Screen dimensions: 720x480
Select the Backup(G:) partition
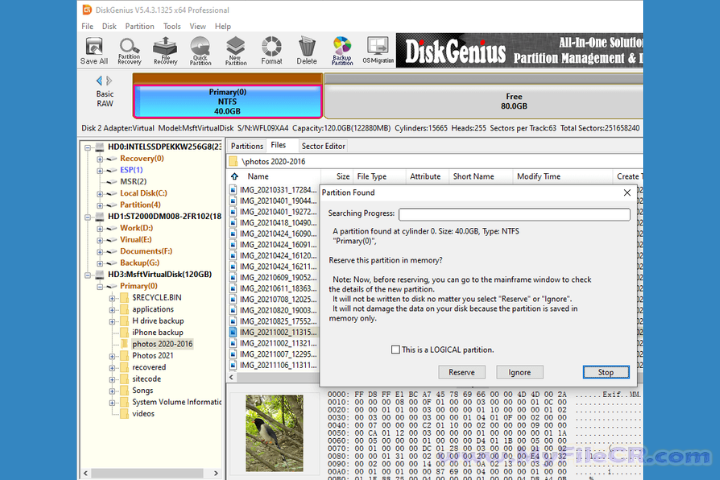point(140,263)
